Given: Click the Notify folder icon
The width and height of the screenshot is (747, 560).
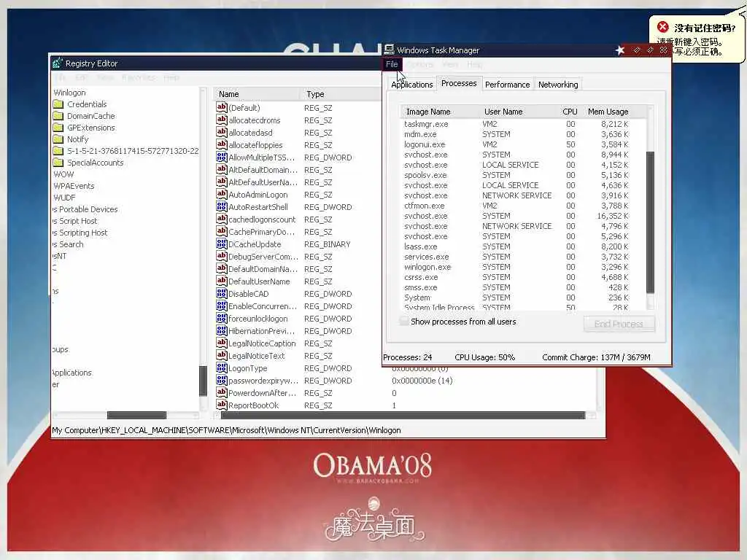Looking at the screenshot, I should pyautogui.click(x=58, y=139).
